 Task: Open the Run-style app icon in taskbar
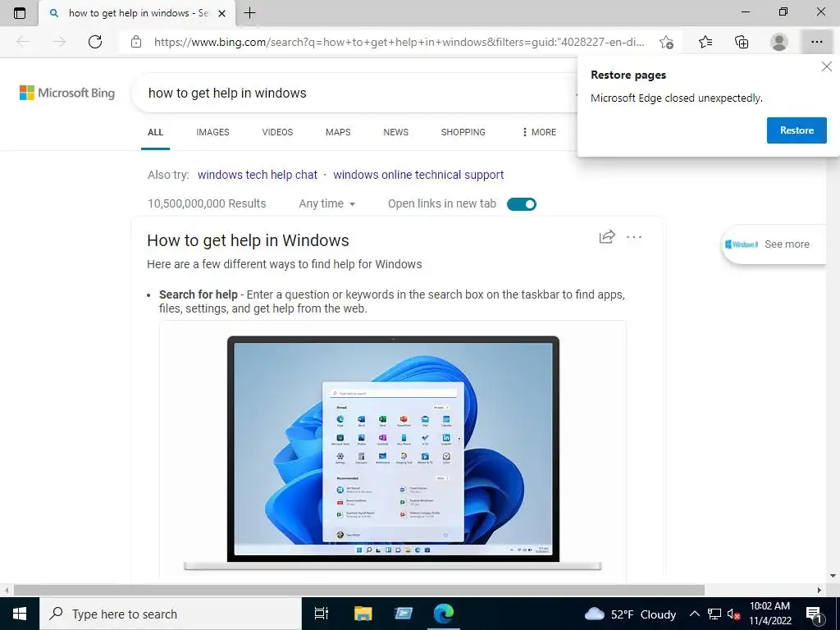[404, 614]
